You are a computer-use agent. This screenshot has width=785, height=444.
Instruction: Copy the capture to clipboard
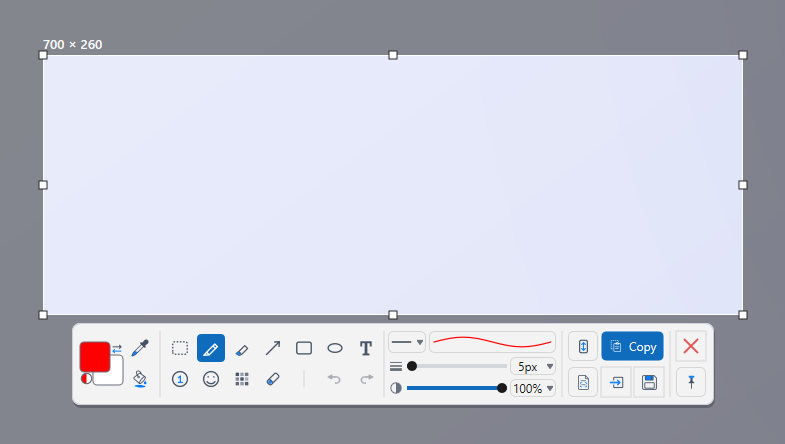coord(632,346)
